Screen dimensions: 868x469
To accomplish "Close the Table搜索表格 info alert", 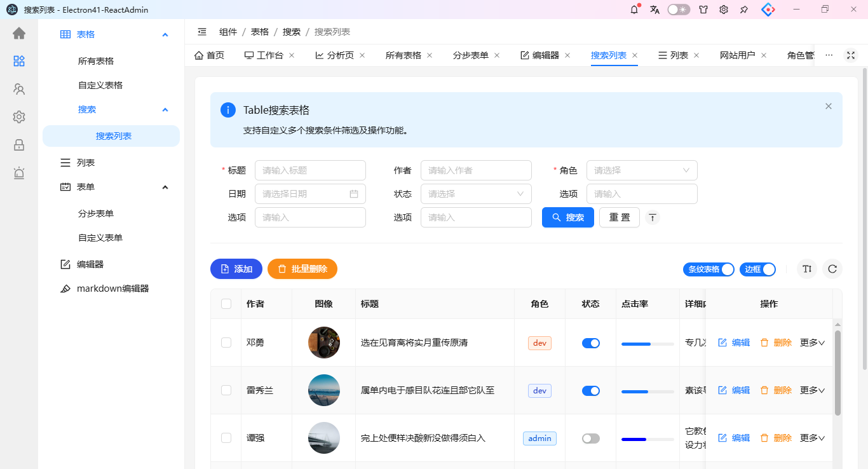I will tap(829, 106).
